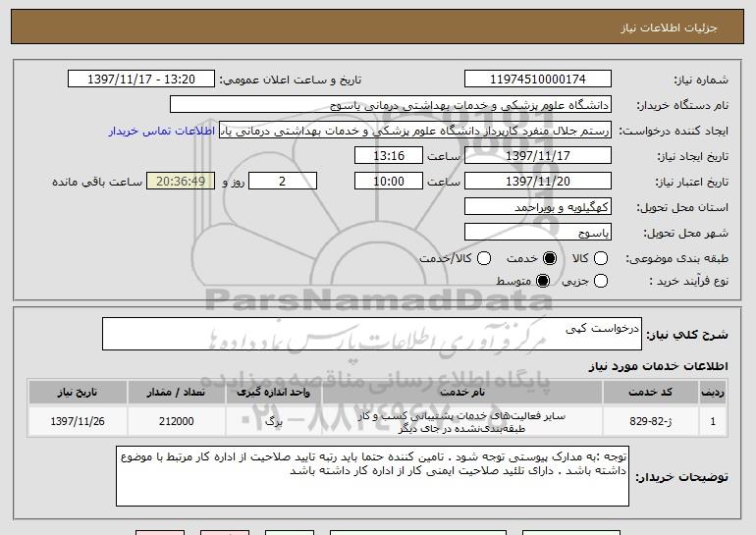Click the واحد اندازه گیری column header
This screenshot has width=756, height=535.
click(273, 393)
